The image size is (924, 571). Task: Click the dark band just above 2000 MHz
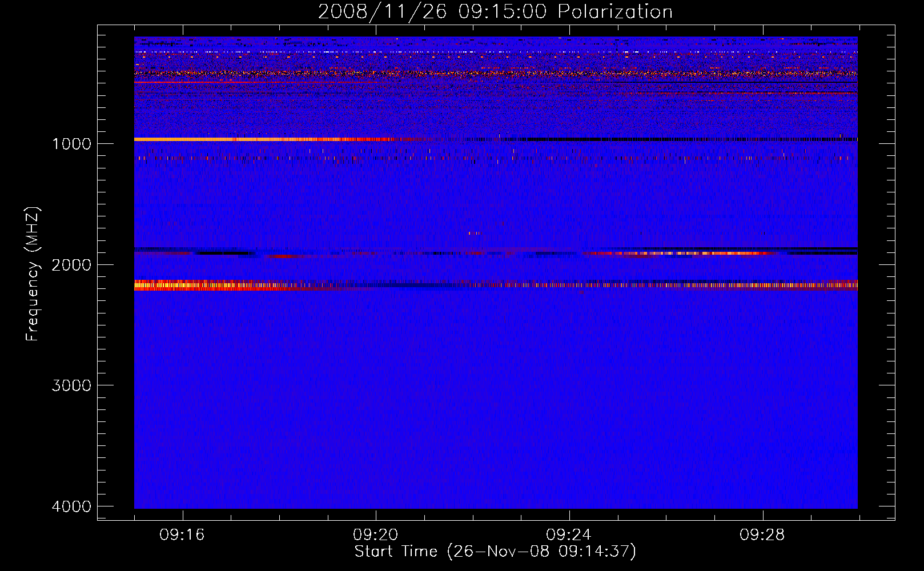coord(496,251)
